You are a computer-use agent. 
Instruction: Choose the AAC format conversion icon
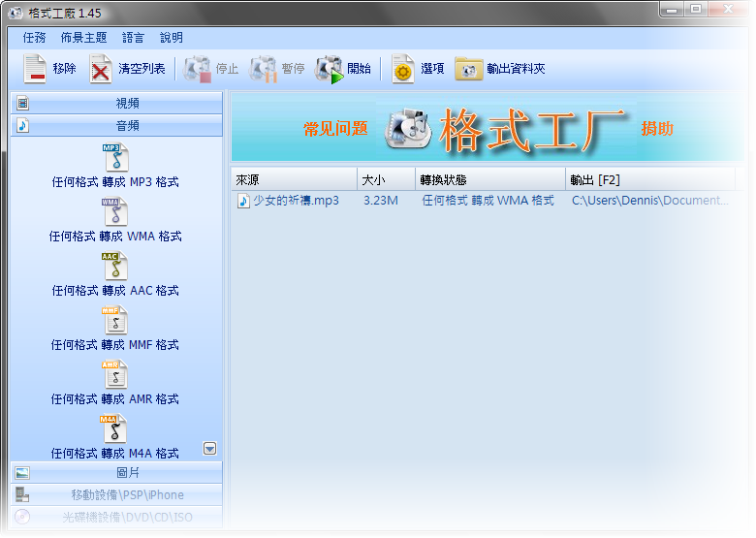(x=115, y=266)
